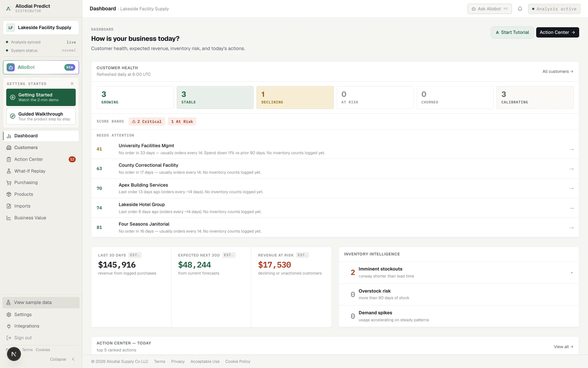Click the Allodial Predict logo icon
The image size is (588, 368).
coord(8,9)
